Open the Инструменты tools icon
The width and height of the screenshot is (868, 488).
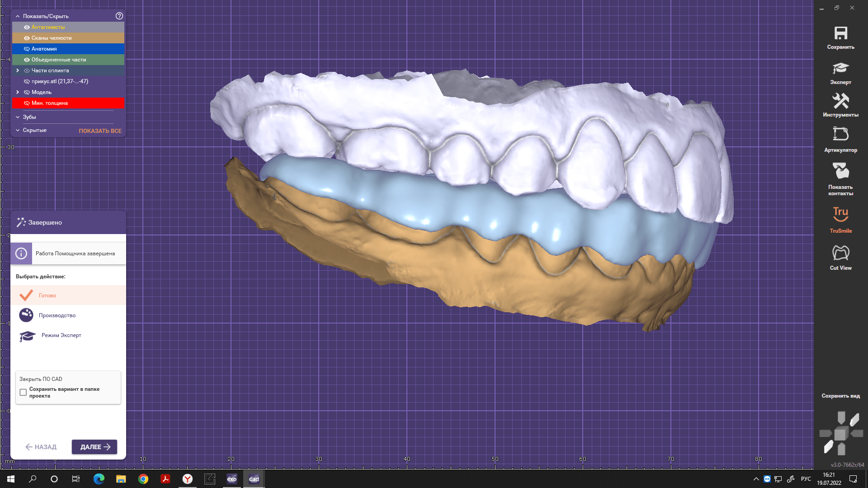pyautogui.click(x=840, y=101)
